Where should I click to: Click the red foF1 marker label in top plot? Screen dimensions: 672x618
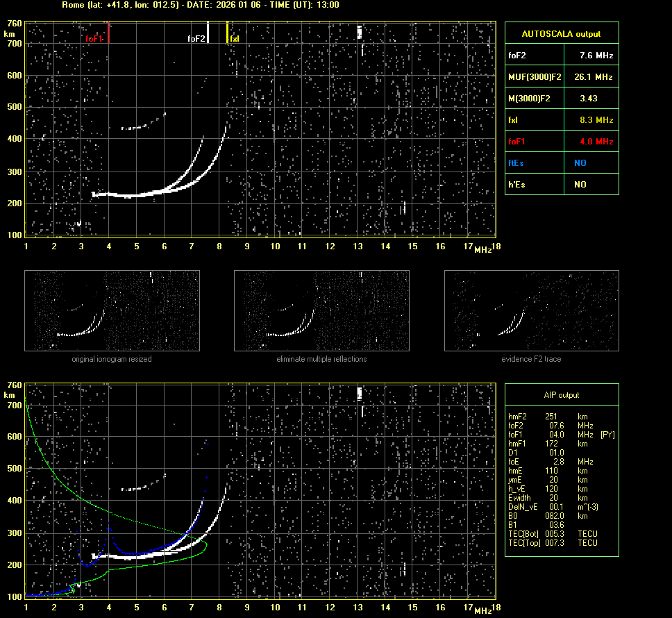coord(94,39)
